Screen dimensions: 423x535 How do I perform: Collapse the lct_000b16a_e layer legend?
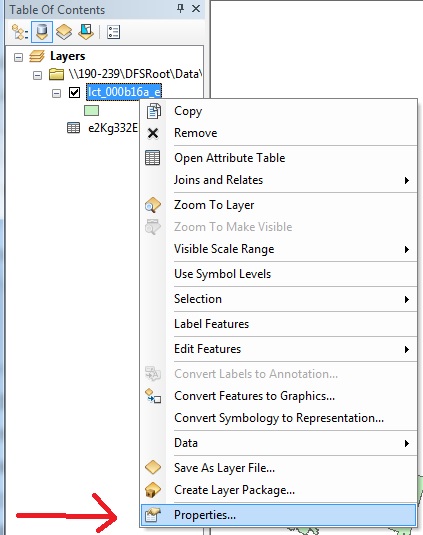click(56, 93)
